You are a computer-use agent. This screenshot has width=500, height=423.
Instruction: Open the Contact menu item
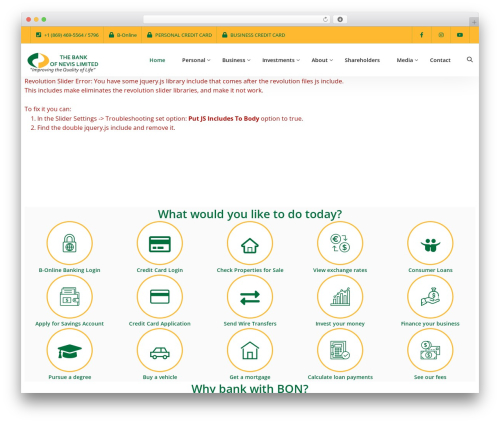[x=440, y=60]
